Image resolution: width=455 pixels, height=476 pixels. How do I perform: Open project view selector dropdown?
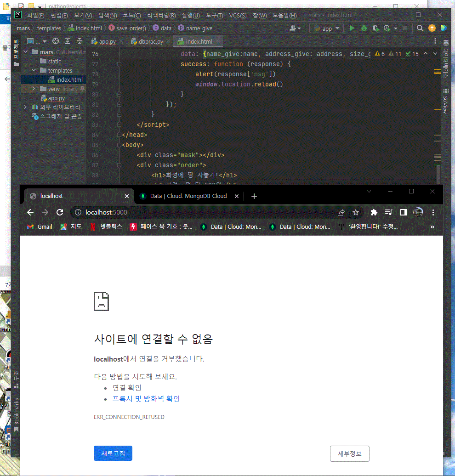tap(37, 41)
